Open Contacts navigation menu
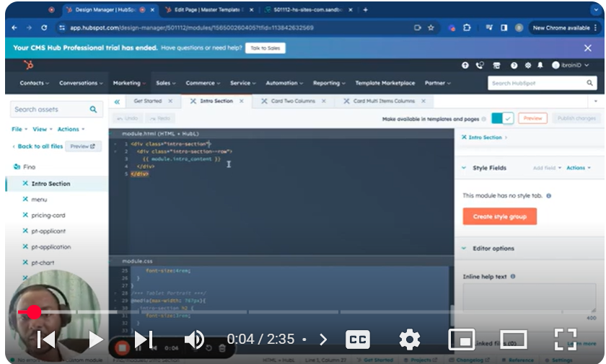The image size is (606, 364). tap(34, 83)
